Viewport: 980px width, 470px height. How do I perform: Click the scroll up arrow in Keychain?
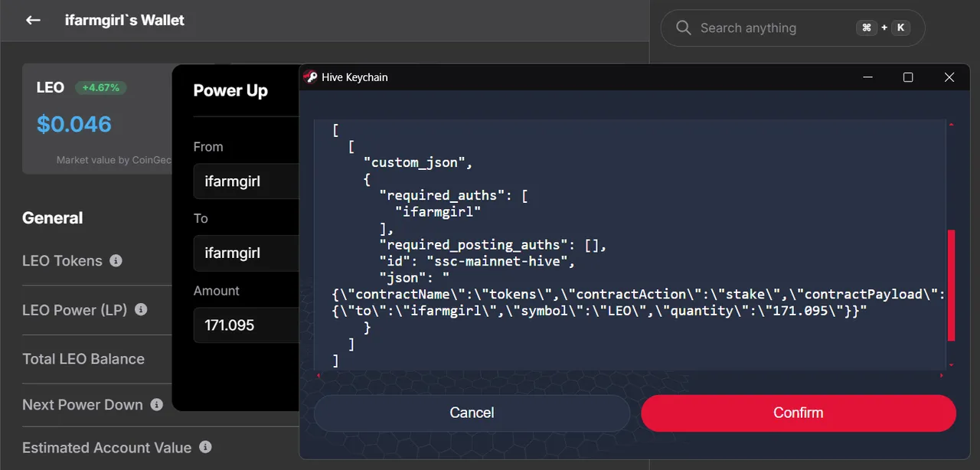951,124
